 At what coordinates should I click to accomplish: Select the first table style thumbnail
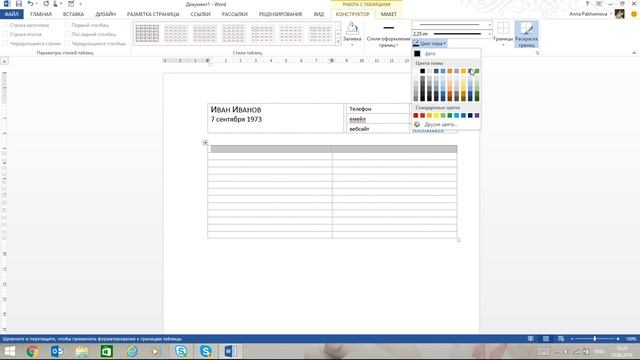point(147,33)
